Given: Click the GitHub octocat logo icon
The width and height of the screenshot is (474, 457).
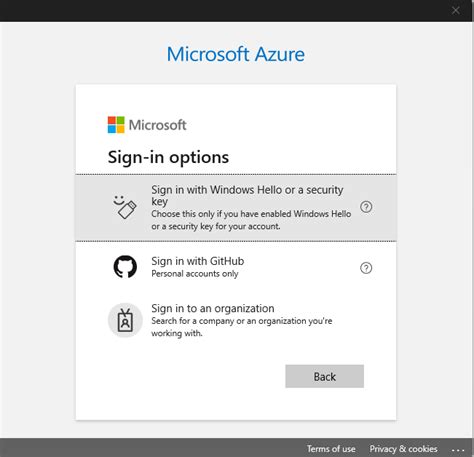Looking at the screenshot, I should tap(125, 267).
